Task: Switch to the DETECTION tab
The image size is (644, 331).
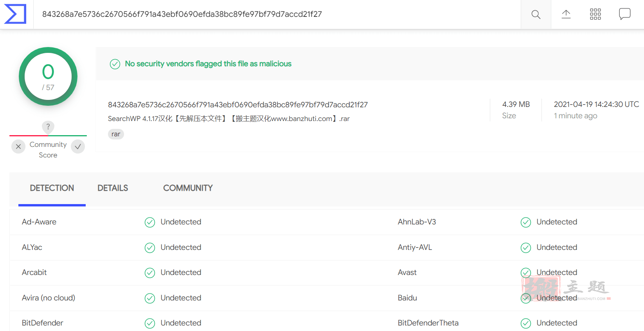Action: [x=52, y=188]
